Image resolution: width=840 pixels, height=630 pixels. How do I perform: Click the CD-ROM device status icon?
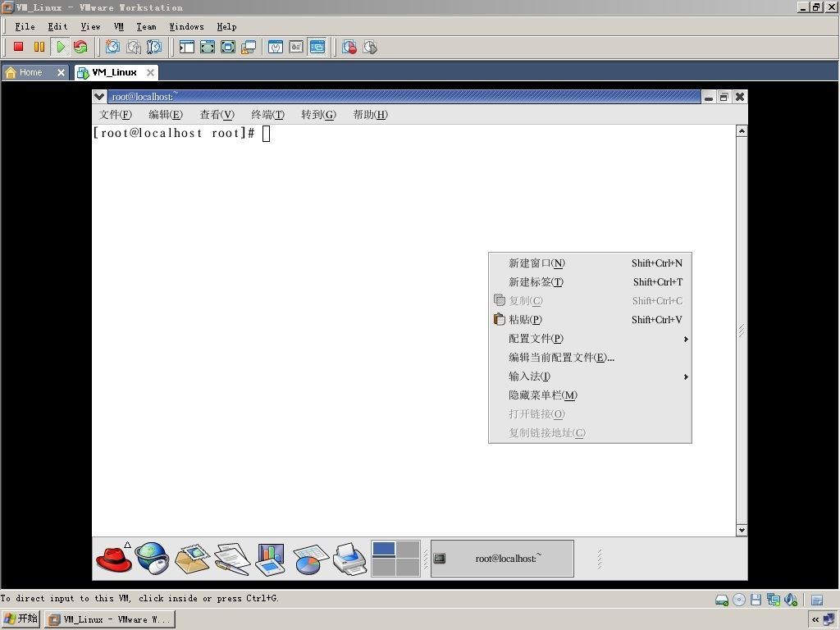pyautogui.click(x=739, y=600)
